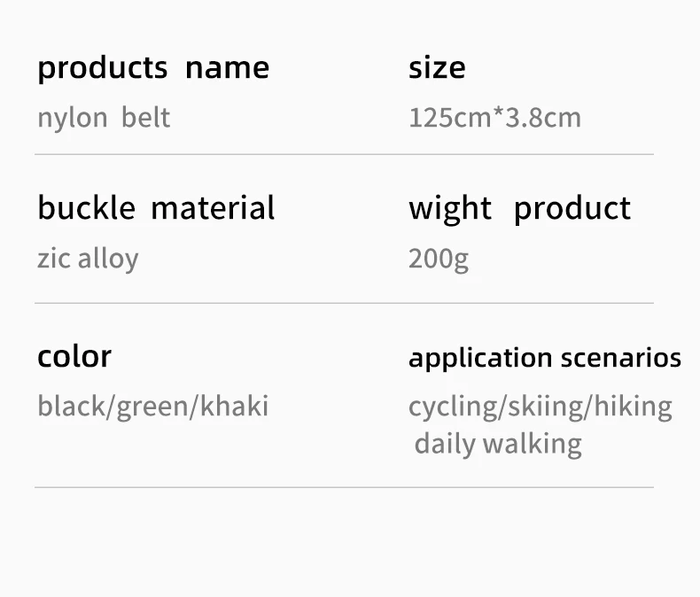Click the word "green" in color options

152,407
